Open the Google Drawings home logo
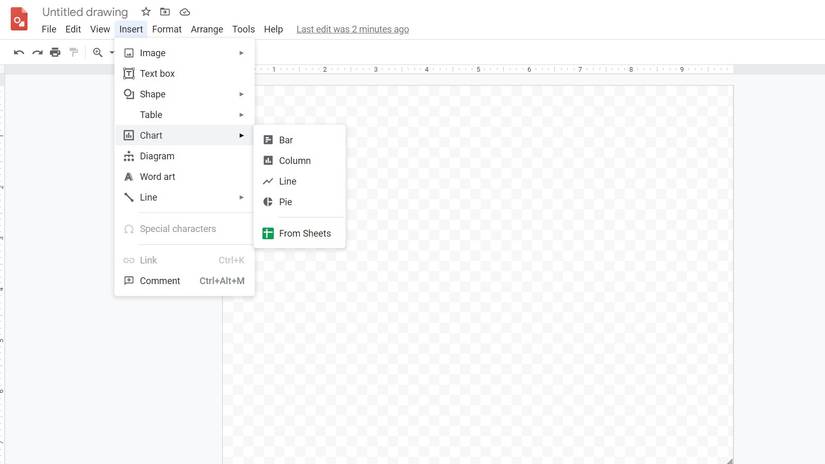This screenshot has height=464, width=825. (19, 20)
